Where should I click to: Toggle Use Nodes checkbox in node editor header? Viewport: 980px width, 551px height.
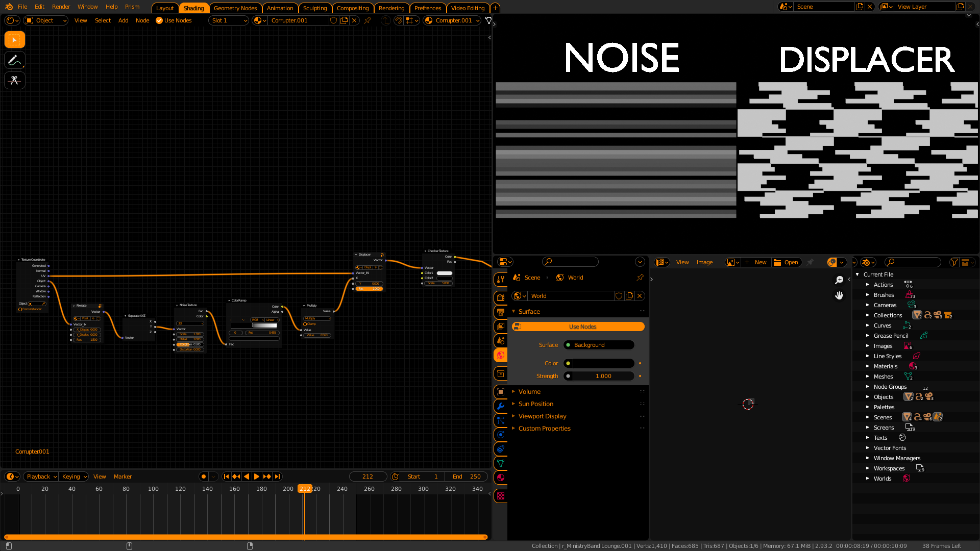click(159, 20)
